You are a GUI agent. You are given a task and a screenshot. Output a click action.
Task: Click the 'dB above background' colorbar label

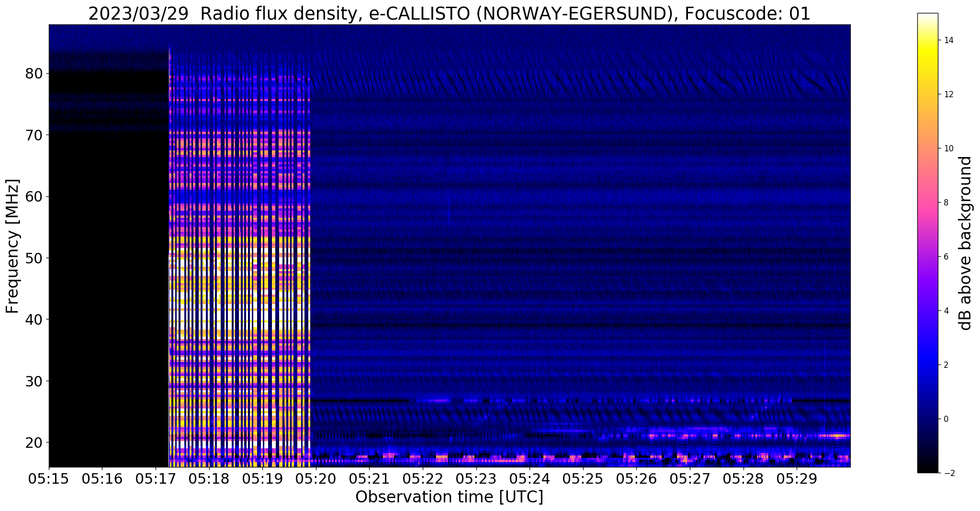tap(966, 243)
